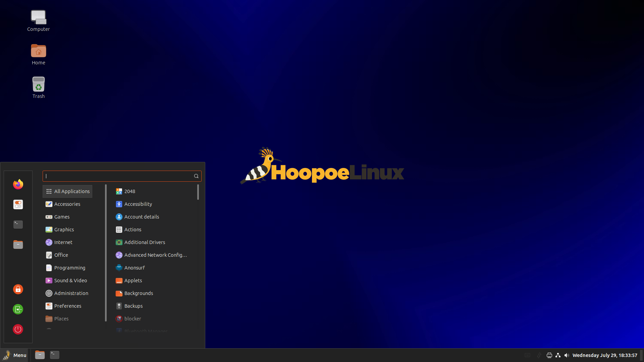Select the All Applications category
The image size is (644, 362).
(x=67, y=191)
